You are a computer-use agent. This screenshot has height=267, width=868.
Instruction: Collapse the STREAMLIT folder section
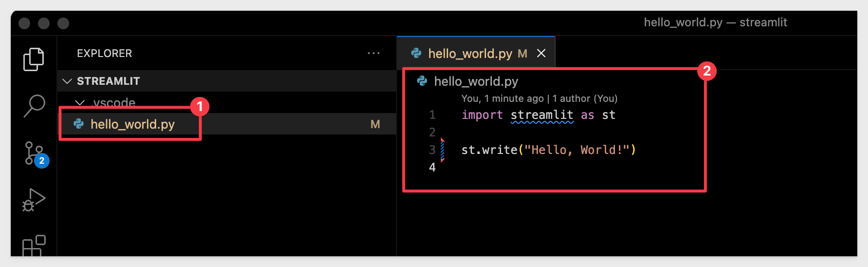tap(68, 81)
